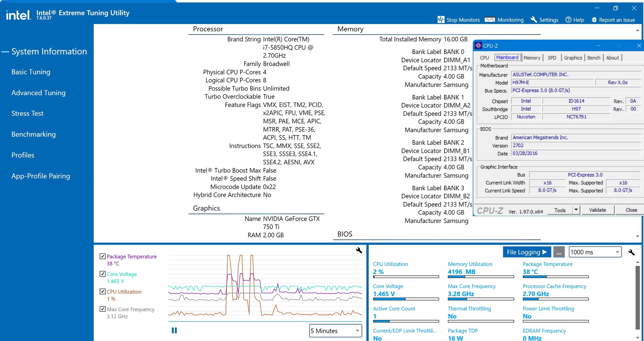Open graph settings wrench in chart panel
This screenshot has height=341, width=644.
[x=359, y=250]
